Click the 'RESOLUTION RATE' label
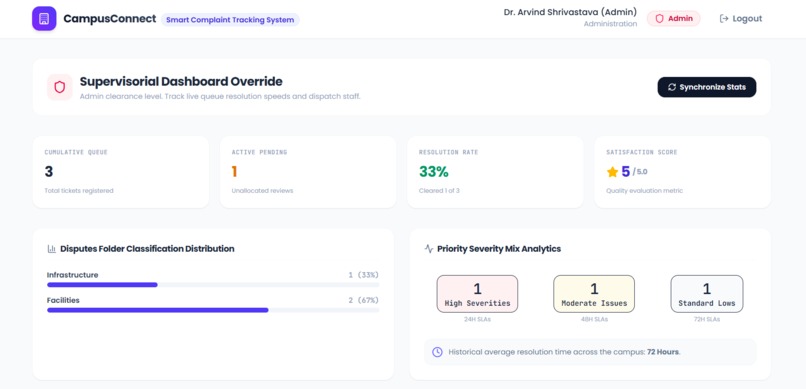806x389 pixels. point(449,152)
